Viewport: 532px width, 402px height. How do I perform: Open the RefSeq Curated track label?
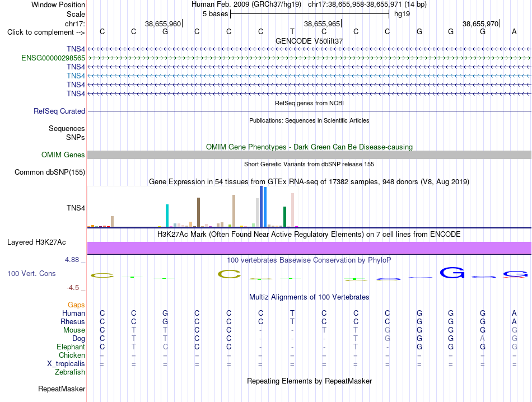click(59, 111)
